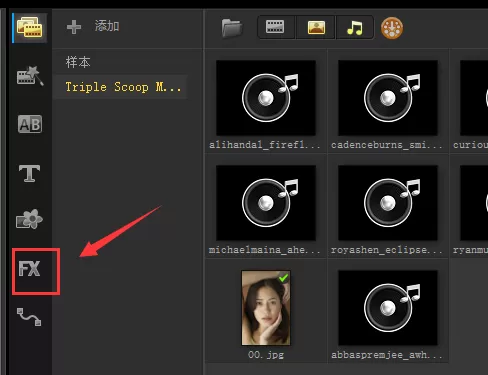Click the royashen_eclipse... file name
488x375 pixels.
point(387,250)
